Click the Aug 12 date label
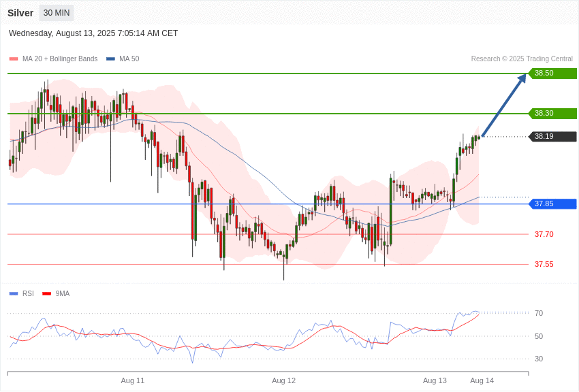 (x=283, y=380)
